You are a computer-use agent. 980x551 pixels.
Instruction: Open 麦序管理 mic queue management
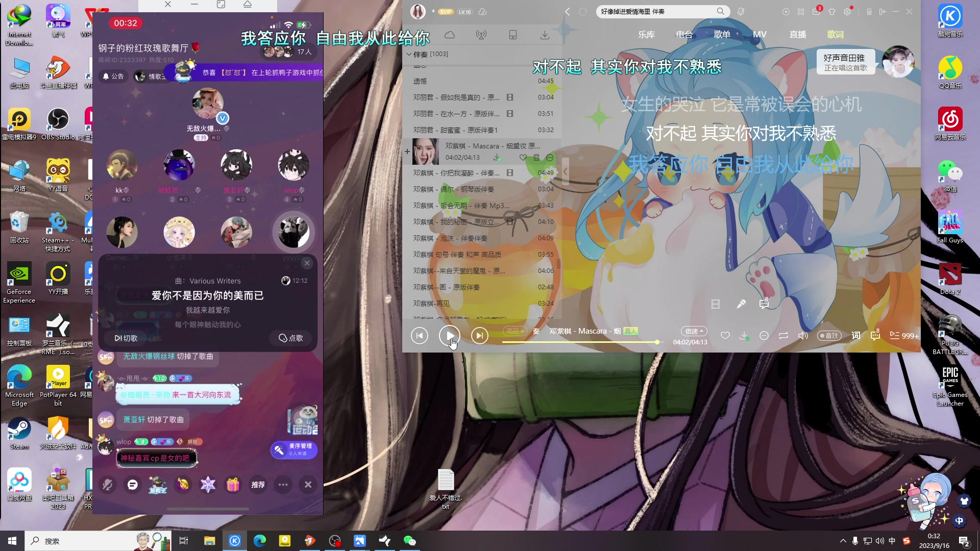coord(294,449)
